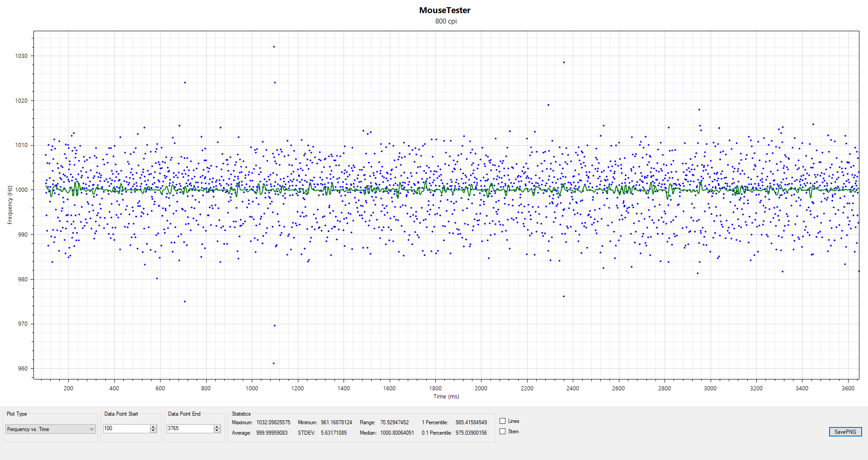Screen dimensions: 868x460
Task: Click the 800 cpi subtitle
Action: click(x=446, y=21)
